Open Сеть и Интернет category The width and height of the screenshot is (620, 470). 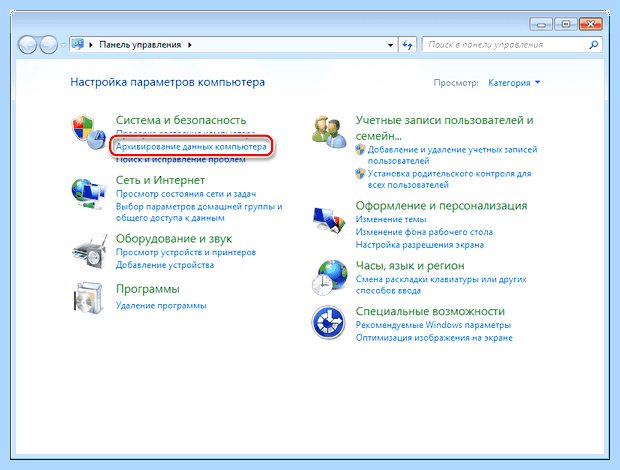point(160,180)
